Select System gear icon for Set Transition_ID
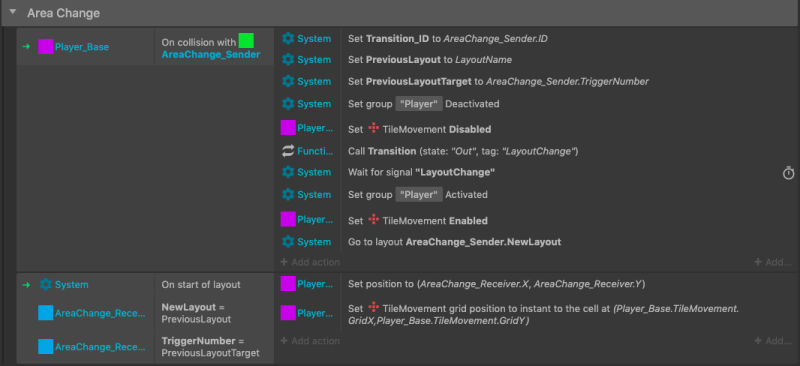 tap(288, 38)
